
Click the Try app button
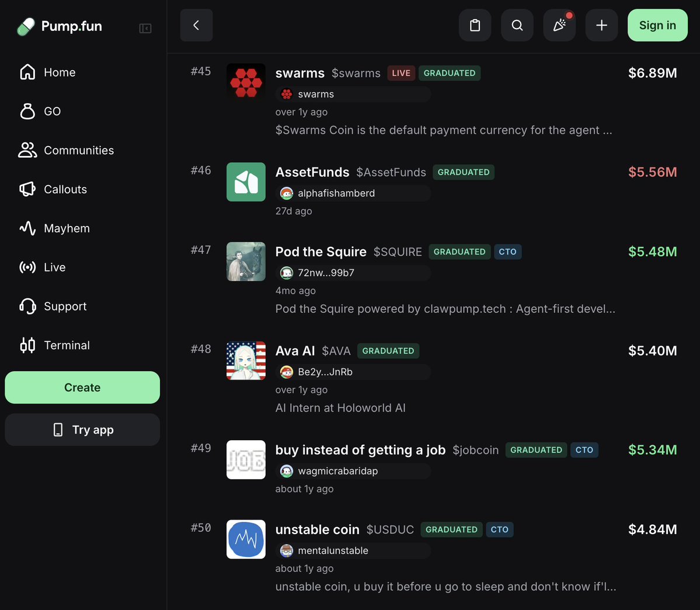[82, 430]
